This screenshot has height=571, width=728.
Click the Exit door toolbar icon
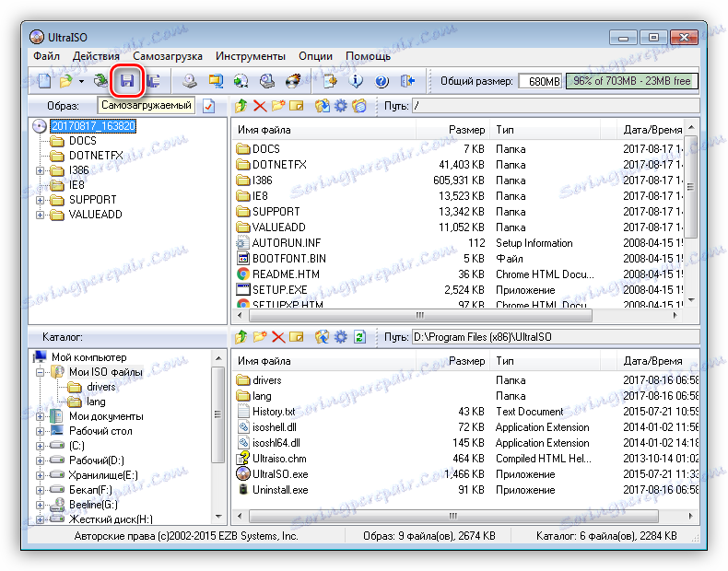click(407, 81)
